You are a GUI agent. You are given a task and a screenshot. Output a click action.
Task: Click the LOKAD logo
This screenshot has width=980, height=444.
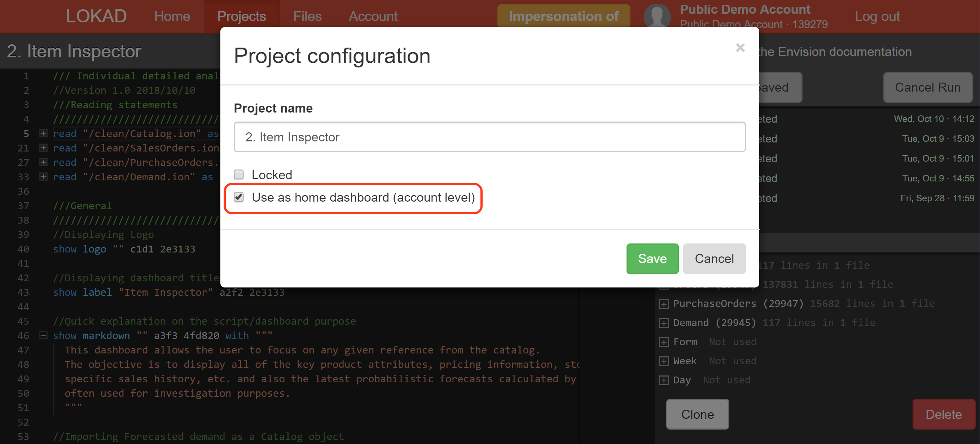point(96,16)
